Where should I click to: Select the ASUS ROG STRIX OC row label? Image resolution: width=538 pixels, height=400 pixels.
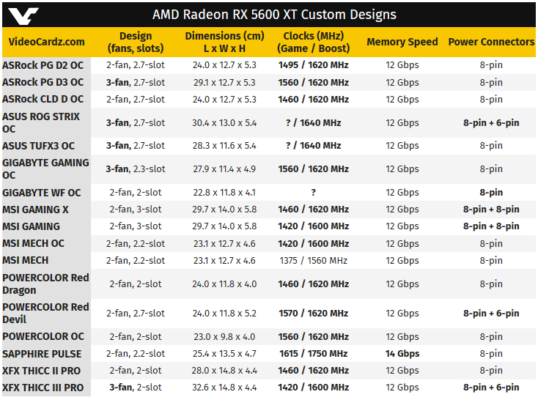coord(41,123)
